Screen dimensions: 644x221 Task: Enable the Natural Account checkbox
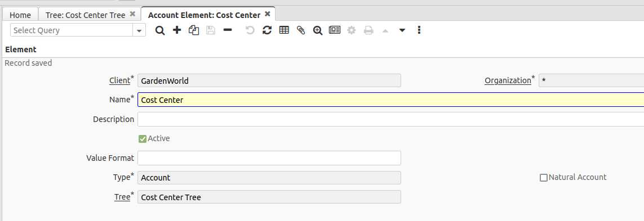tap(543, 178)
